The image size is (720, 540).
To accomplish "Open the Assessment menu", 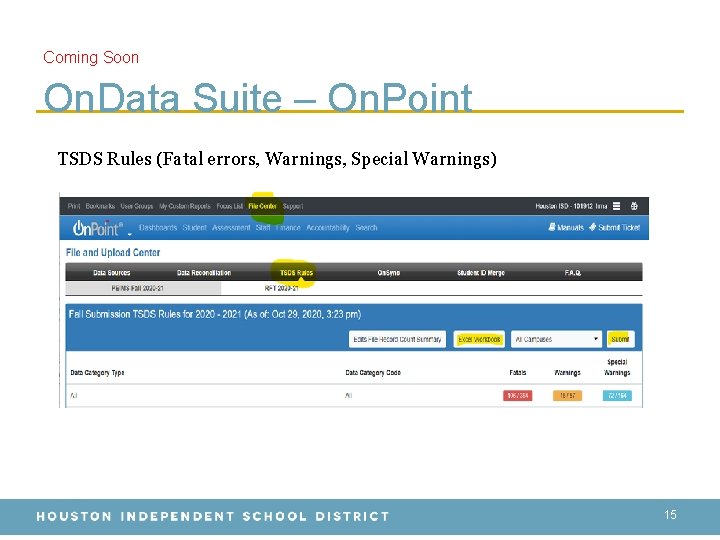I will pyautogui.click(x=231, y=228).
